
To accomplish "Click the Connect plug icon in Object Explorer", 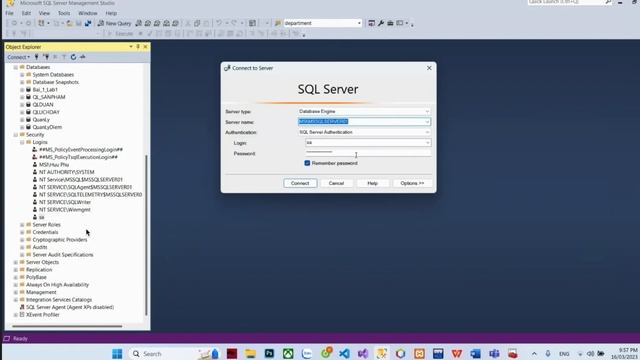I will click(37, 57).
